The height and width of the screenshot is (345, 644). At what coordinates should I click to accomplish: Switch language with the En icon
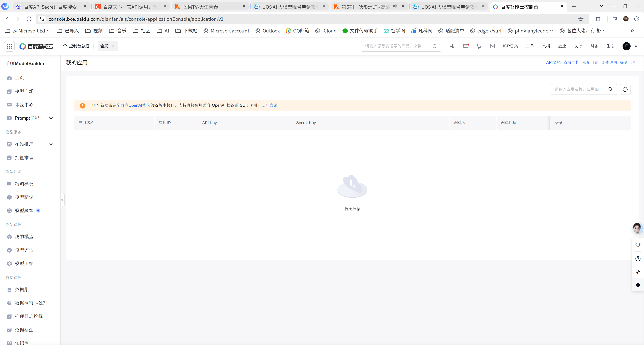point(492,46)
